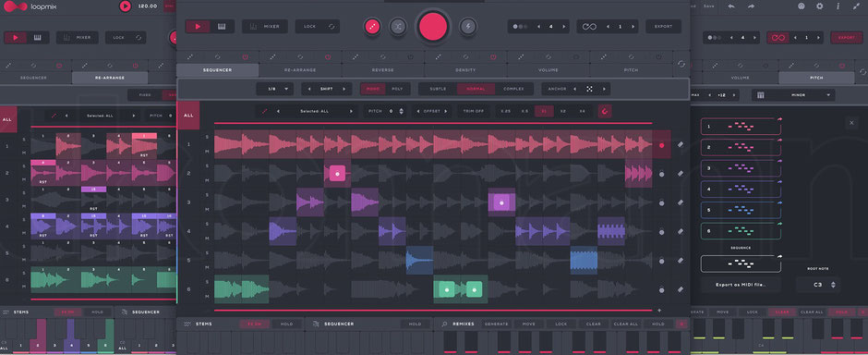Click the next arrow beside Selected: ALL
This screenshot has width=868, height=355.
[350, 111]
